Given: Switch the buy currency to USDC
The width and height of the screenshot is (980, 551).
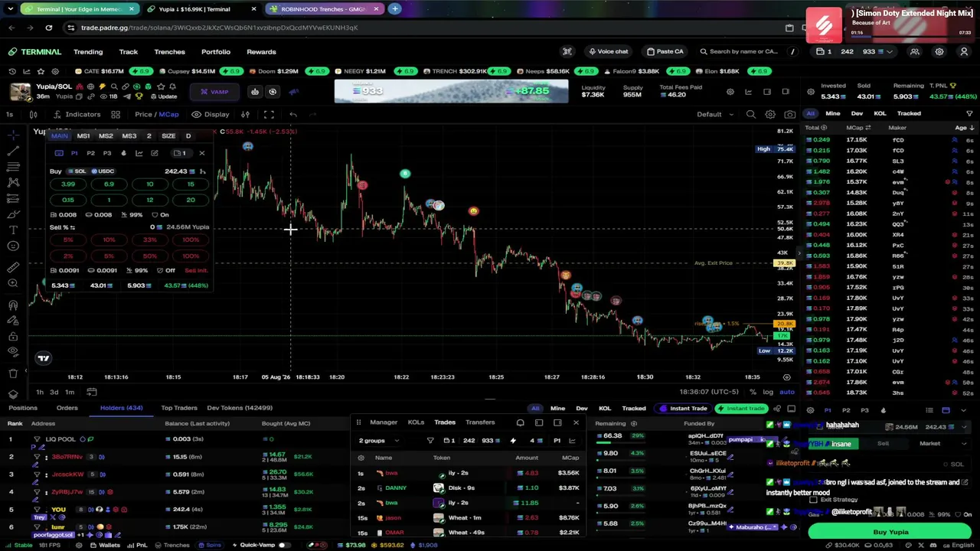Looking at the screenshot, I should point(102,171).
